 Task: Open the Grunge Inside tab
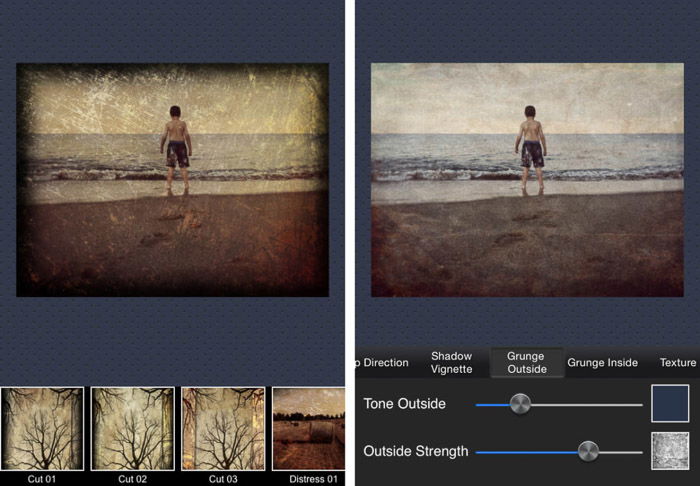tap(602, 362)
